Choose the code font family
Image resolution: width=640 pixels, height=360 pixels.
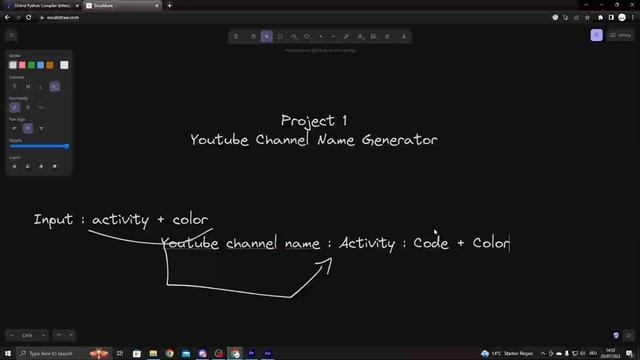point(41,108)
